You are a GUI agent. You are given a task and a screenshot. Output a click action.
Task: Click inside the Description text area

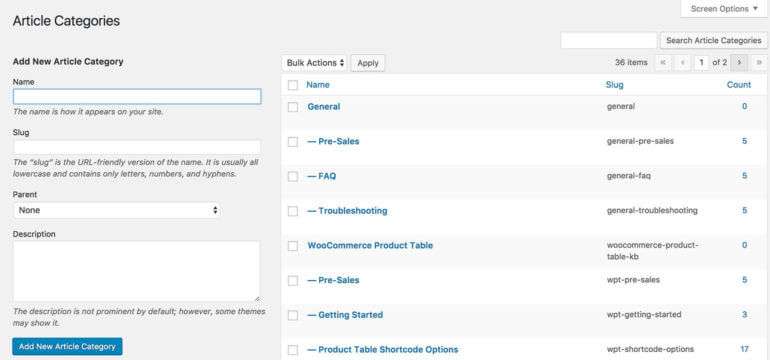[x=137, y=271]
